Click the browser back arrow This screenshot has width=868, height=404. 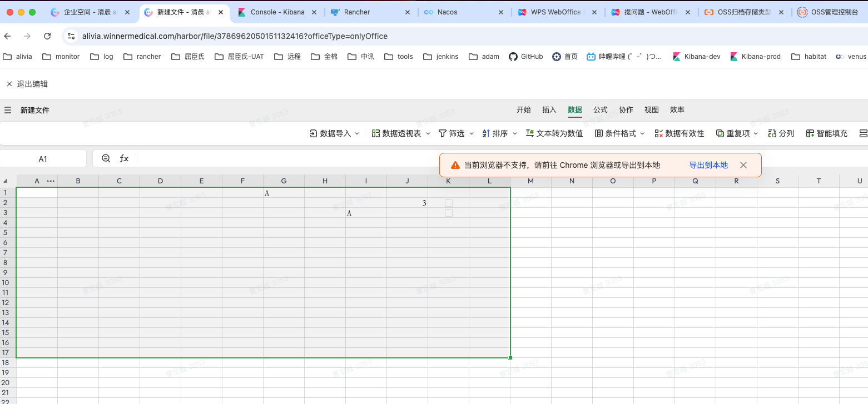pyautogui.click(x=7, y=36)
